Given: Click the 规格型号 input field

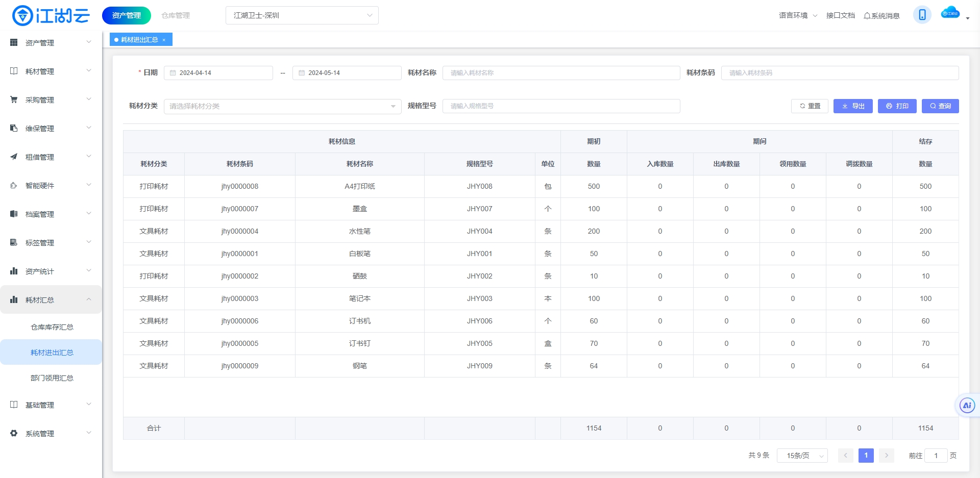Looking at the screenshot, I should point(561,106).
